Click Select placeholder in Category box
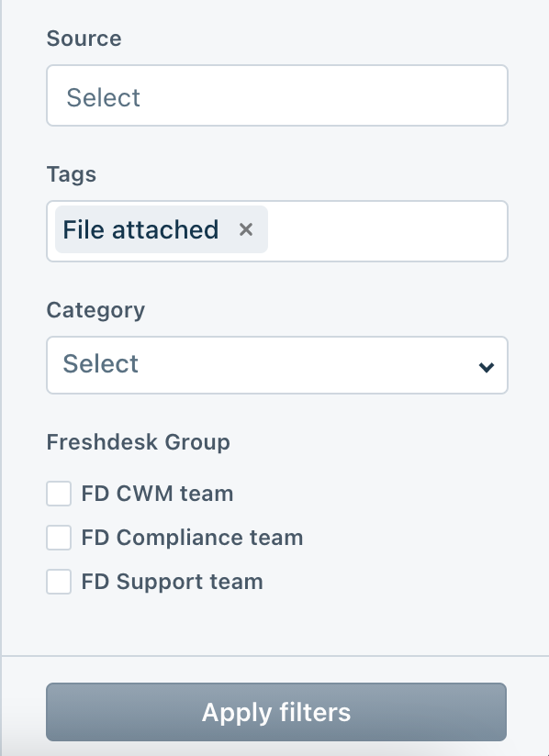 point(101,363)
